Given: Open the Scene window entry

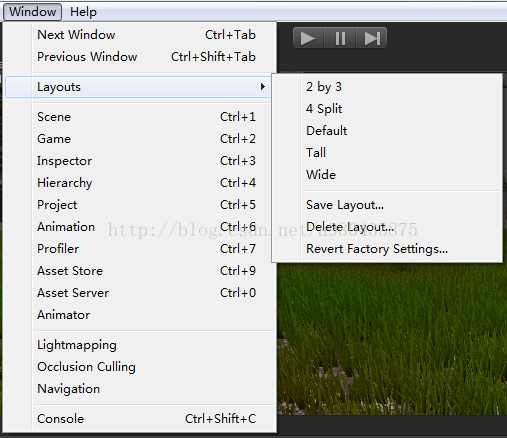Looking at the screenshot, I should pyautogui.click(x=140, y=117).
